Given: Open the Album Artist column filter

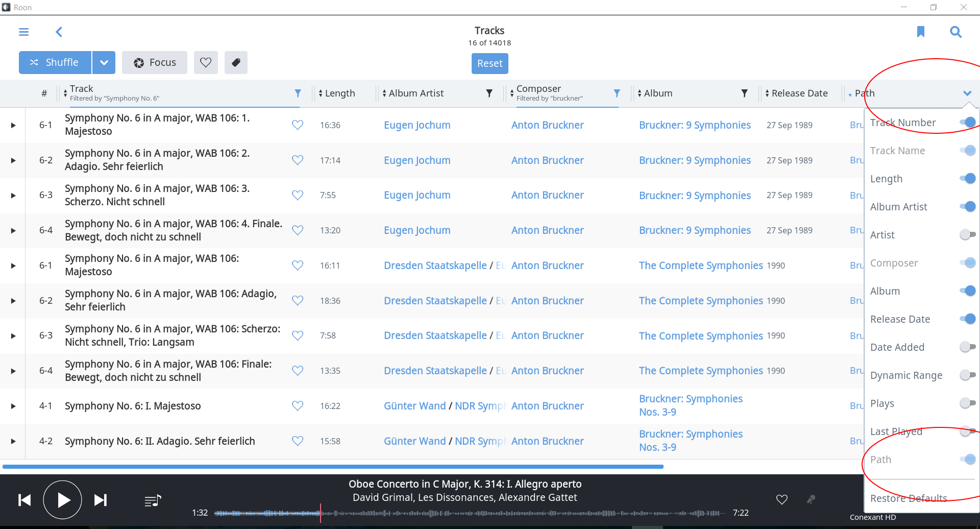Looking at the screenshot, I should click(489, 93).
